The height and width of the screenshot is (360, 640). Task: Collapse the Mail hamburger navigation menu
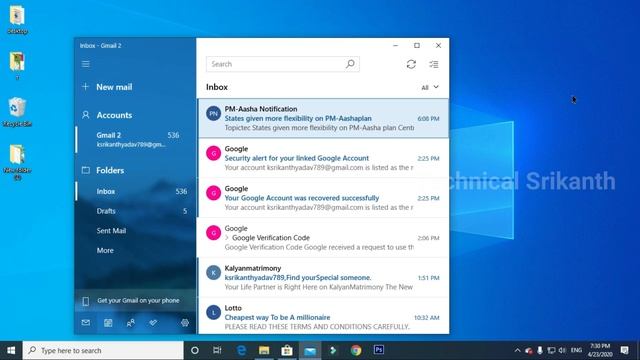pos(86,64)
